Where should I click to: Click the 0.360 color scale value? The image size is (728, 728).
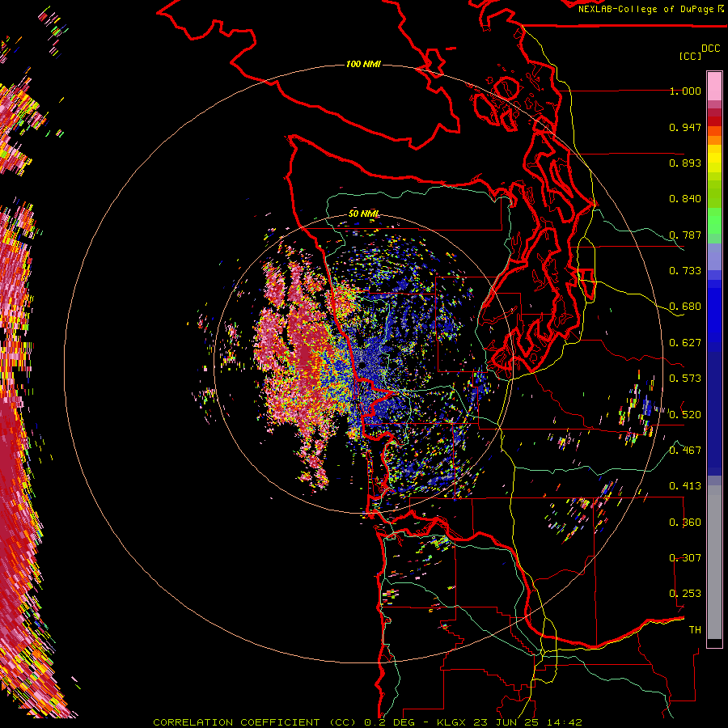pos(685,523)
